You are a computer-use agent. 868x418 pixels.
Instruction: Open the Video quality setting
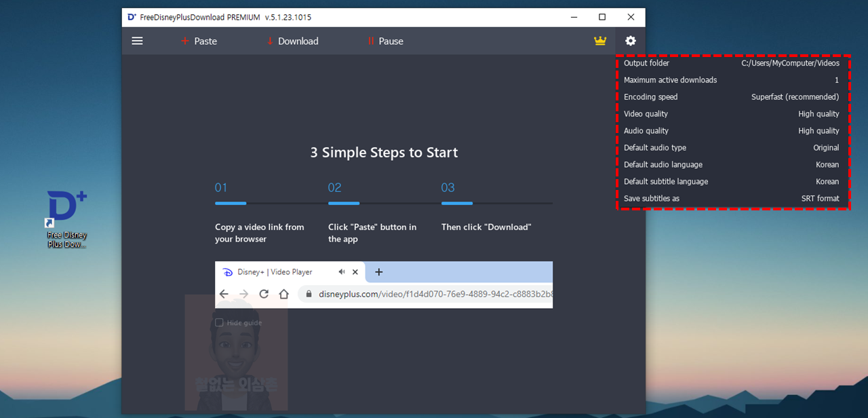tap(732, 114)
